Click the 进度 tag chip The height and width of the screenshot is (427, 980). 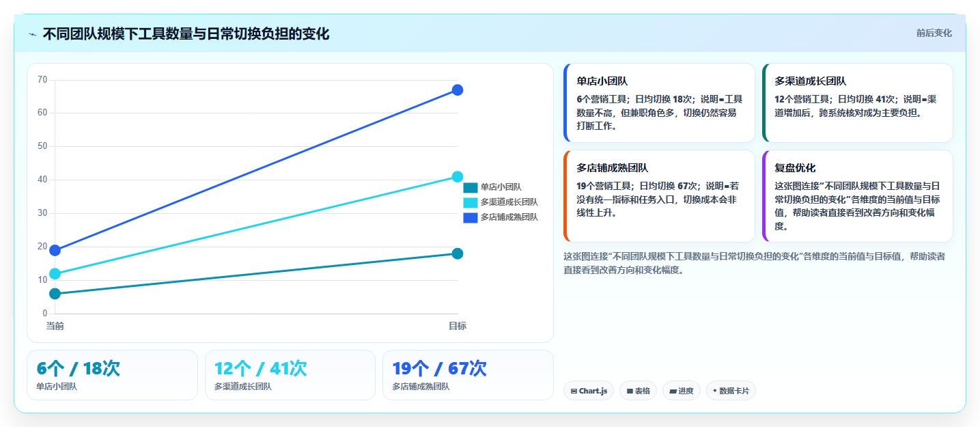(x=682, y=391)
